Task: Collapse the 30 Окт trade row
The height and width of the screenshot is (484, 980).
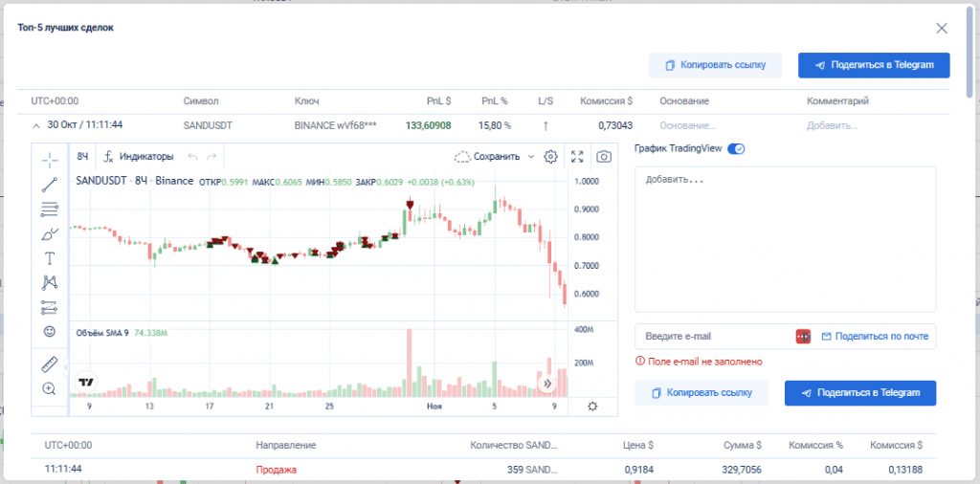Action: coord(35,125)
